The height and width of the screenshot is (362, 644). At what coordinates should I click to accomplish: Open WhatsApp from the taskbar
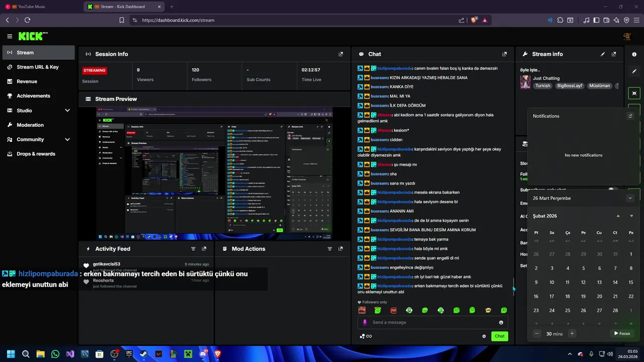tap(55, 354)
